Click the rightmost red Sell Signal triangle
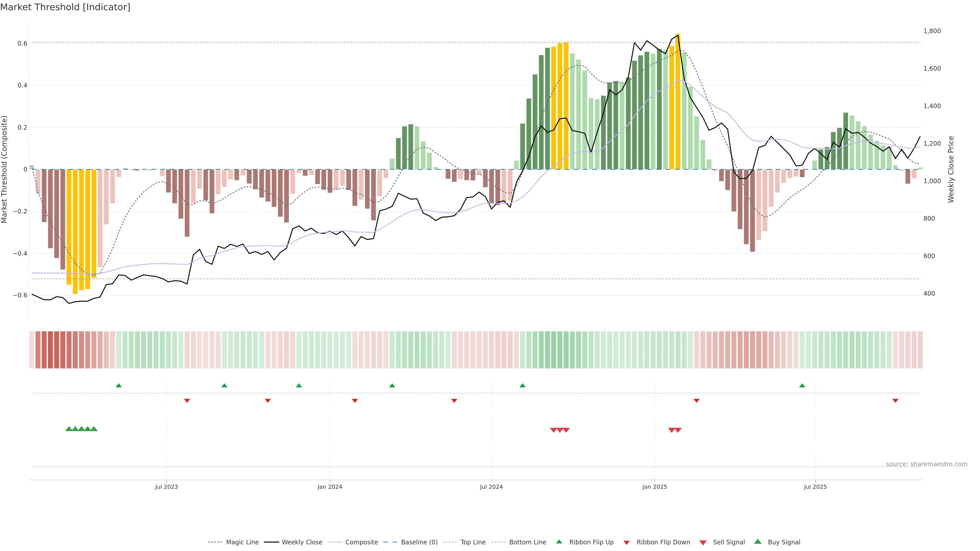Image resolution: width=980 pixels, height=551 pixels. (678, 430)
